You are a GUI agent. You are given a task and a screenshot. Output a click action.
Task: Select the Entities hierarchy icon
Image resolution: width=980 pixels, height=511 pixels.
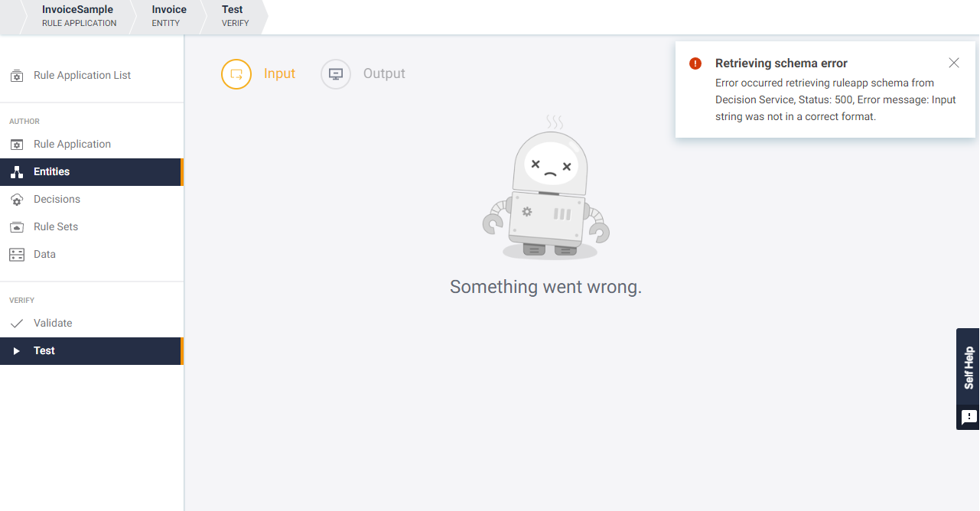tap(17, 172)
